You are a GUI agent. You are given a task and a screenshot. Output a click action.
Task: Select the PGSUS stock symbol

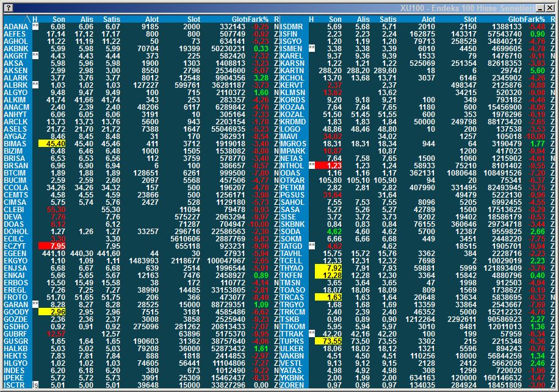pyautogui.click(x=293, y=194)
